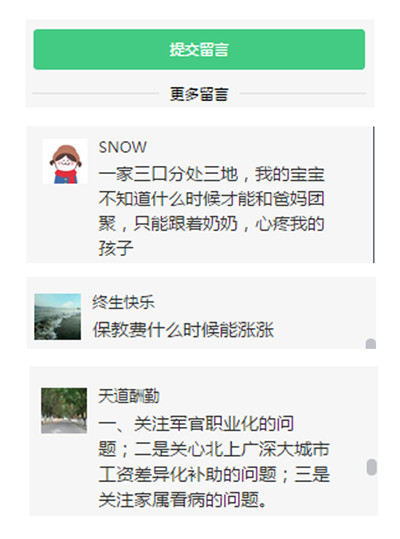400x539 pixels.
Task: Select the comment 保教费什么时候能涨涨
Action: (x=183, y=330)
